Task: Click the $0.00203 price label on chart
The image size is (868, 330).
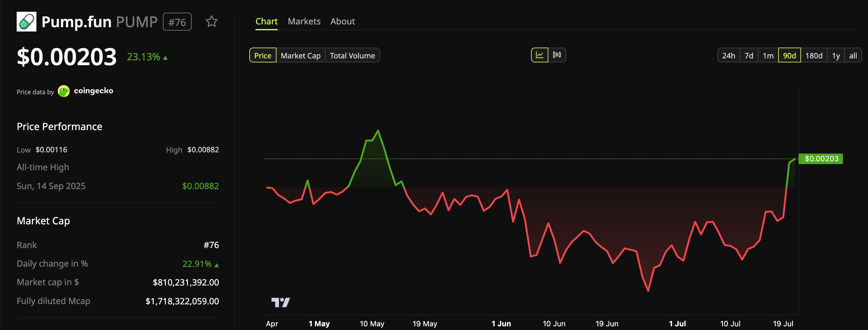Action: pyautogui.click(x=821, y=159)
